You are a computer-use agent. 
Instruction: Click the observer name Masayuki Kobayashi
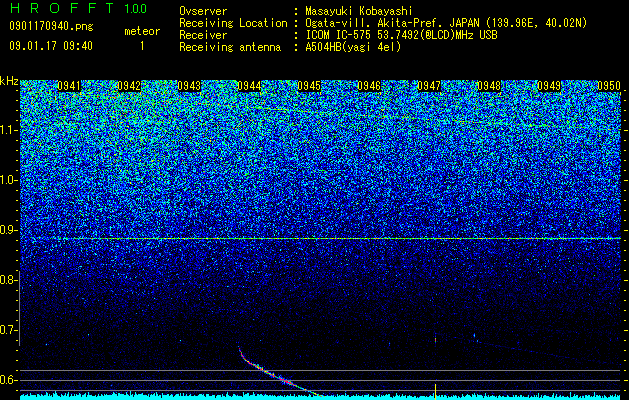[359, 12]
